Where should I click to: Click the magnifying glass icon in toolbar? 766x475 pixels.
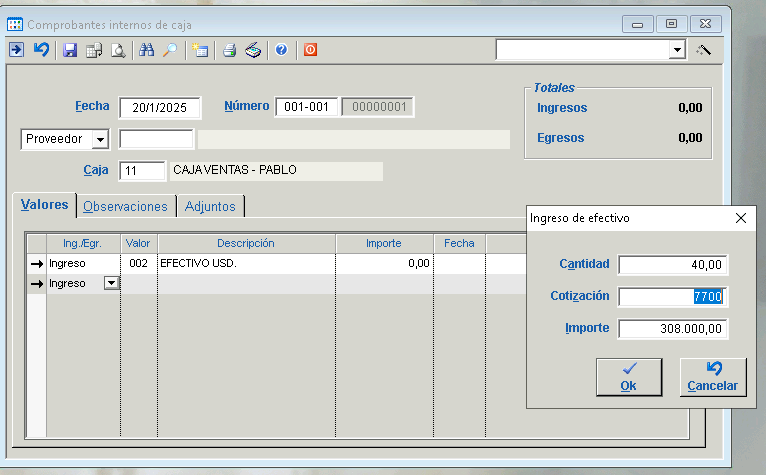[x=170, y=50]
